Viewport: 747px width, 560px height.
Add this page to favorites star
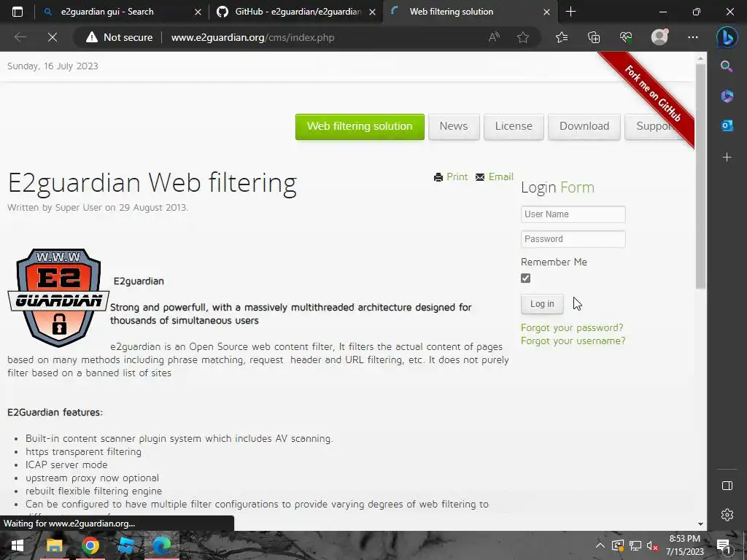[523, 37]
